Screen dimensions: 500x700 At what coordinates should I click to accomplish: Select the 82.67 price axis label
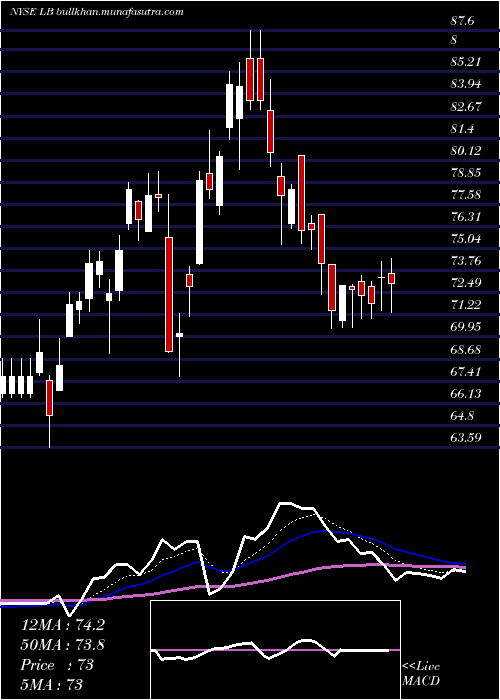point(466,106)
